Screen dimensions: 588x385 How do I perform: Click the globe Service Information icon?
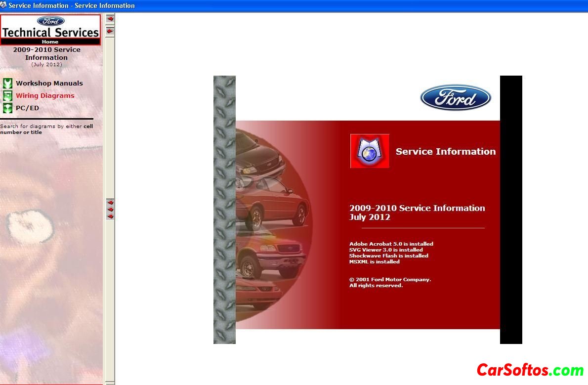pos(370,151)
